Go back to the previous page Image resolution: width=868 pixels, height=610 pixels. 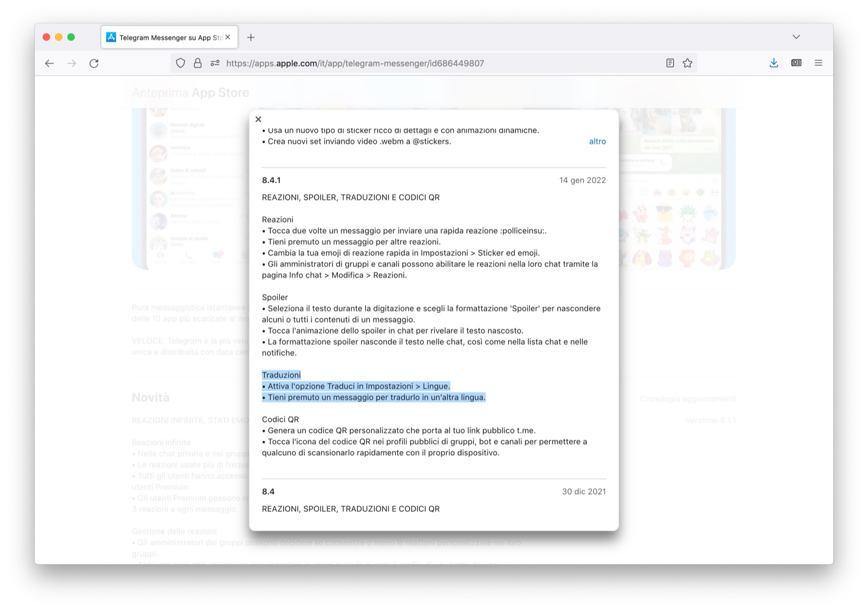[x=49, y=63]
